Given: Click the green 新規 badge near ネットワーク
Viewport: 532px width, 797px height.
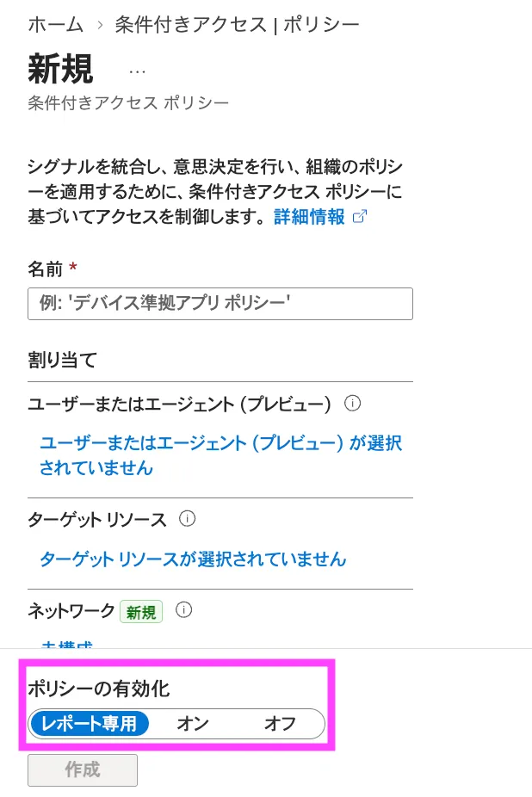Looking at the screenshot, I should point(141,612).
